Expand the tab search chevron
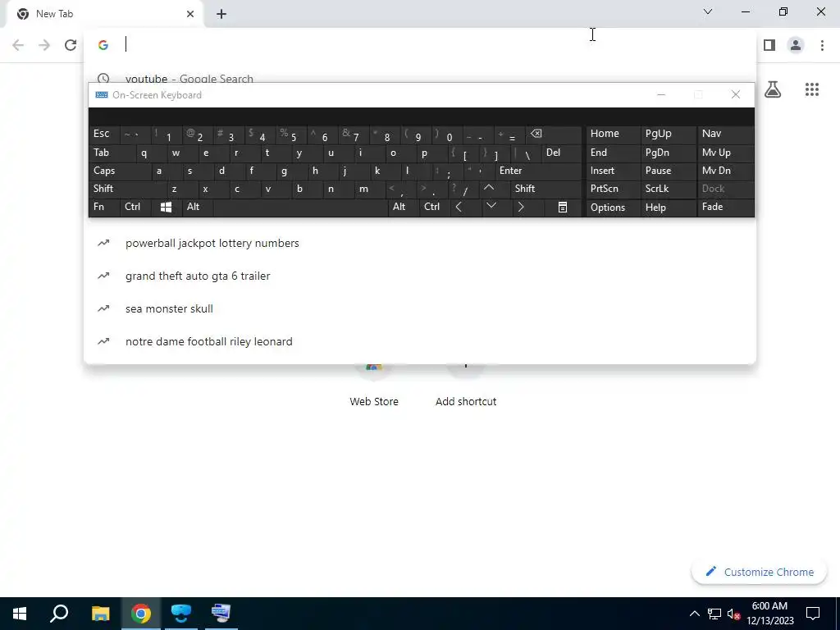 coord(708,11)
